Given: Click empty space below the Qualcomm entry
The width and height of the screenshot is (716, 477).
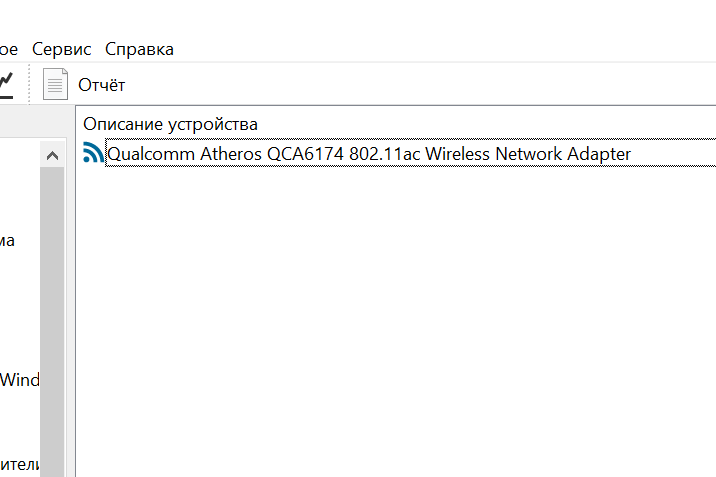Looking at the screenshot, I should (x=395, y=320).
